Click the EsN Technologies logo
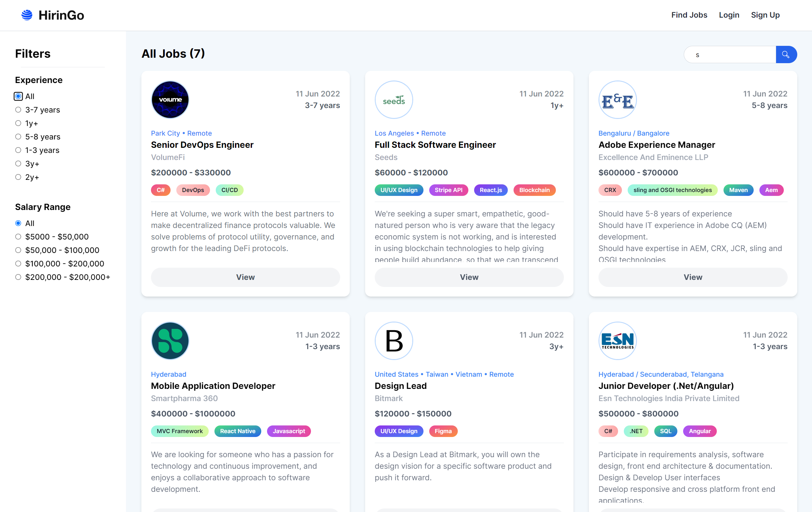812x512 pixels. [617, 341]
